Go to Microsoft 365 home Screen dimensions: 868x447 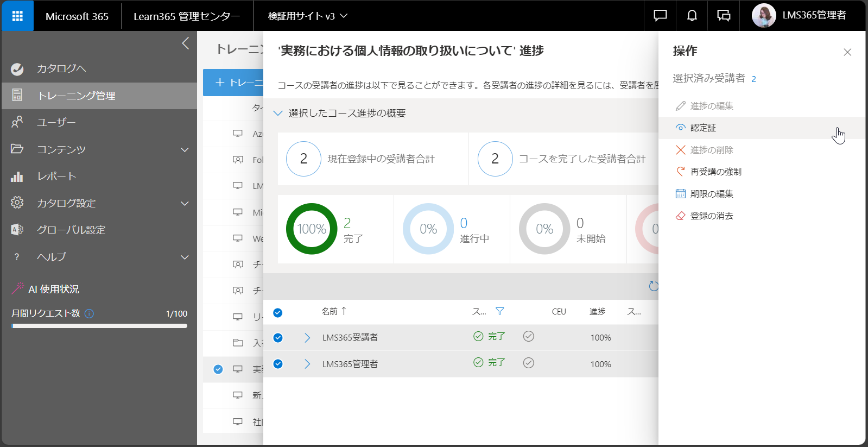tap(77, 16)
